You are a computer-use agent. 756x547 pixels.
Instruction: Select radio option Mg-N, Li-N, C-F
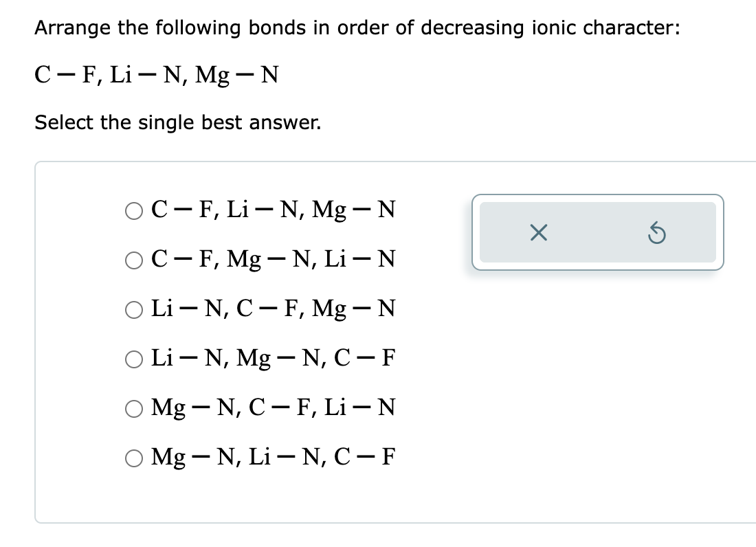(x=135, y=456)
